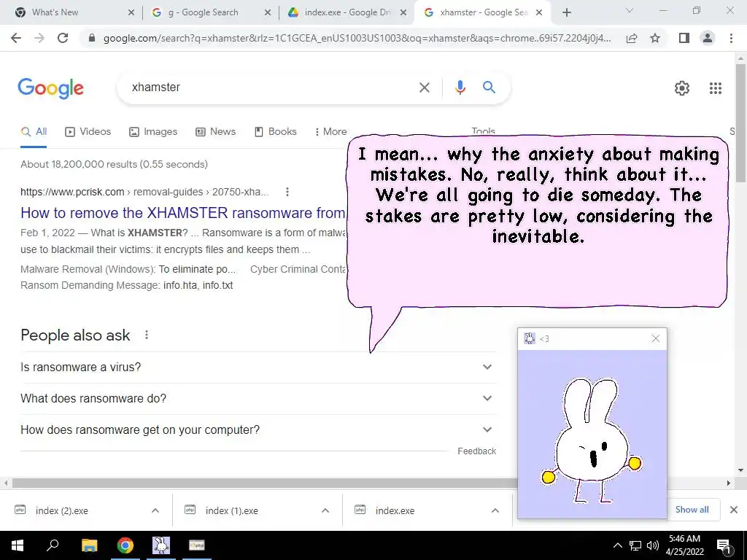Select the Books results filter
747x560 pixels.
pos(275,132)
